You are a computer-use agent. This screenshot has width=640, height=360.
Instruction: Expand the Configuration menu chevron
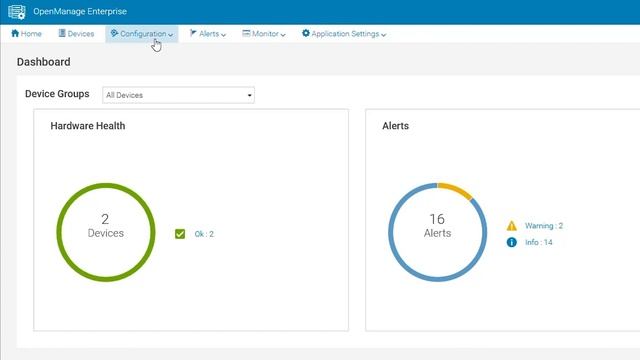(x=171, y=35)
